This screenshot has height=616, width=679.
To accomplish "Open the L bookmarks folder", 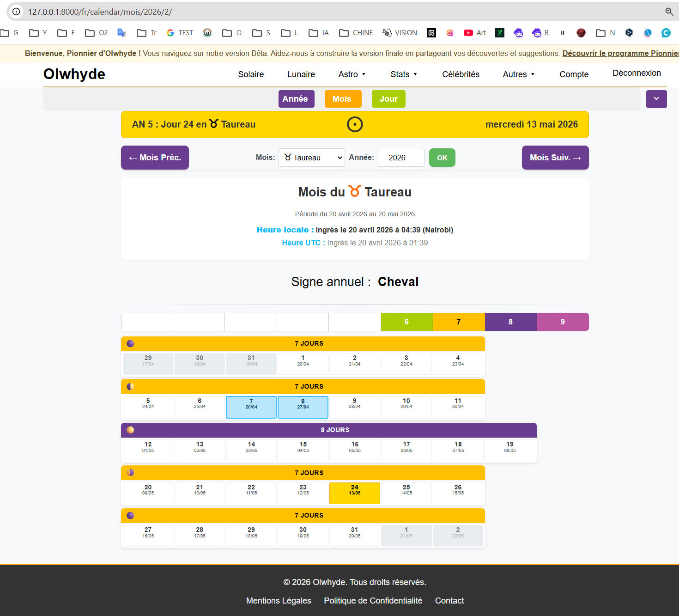I will point(290,33).
